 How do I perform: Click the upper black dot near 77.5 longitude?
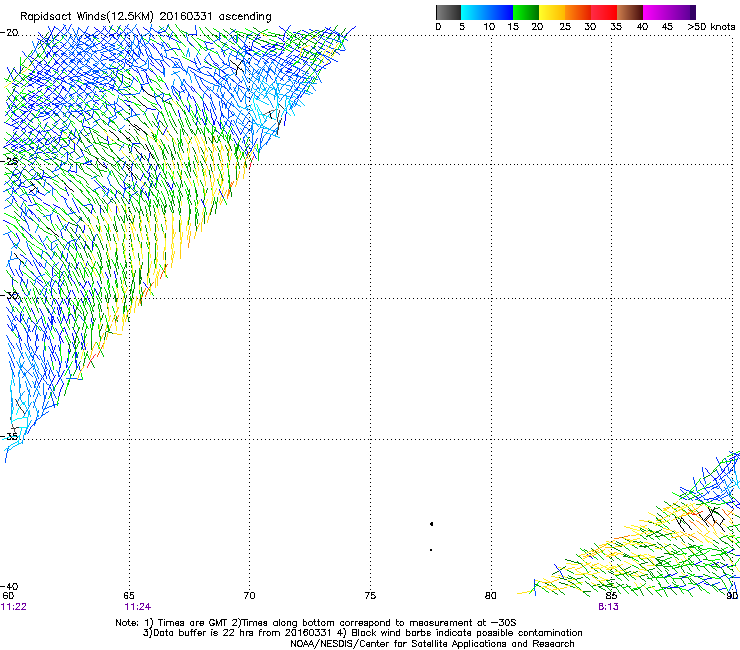pos(431,524)
